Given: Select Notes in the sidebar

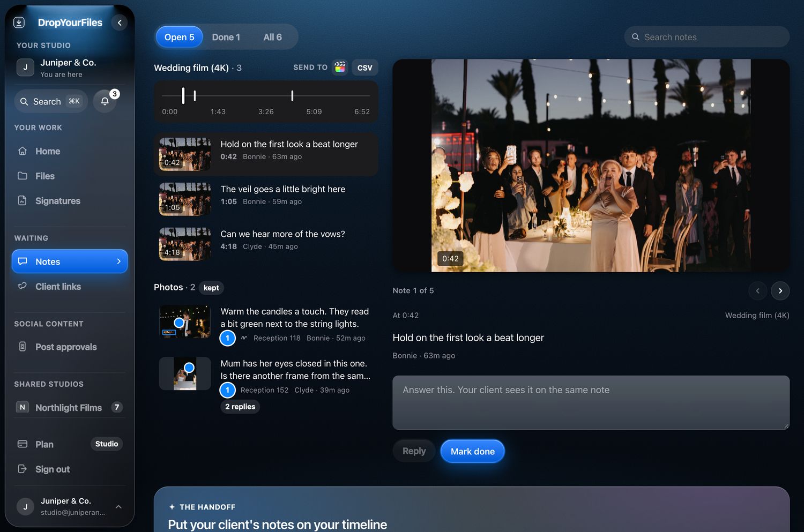Looking at the screenshot, I should (x=70, y=261).
